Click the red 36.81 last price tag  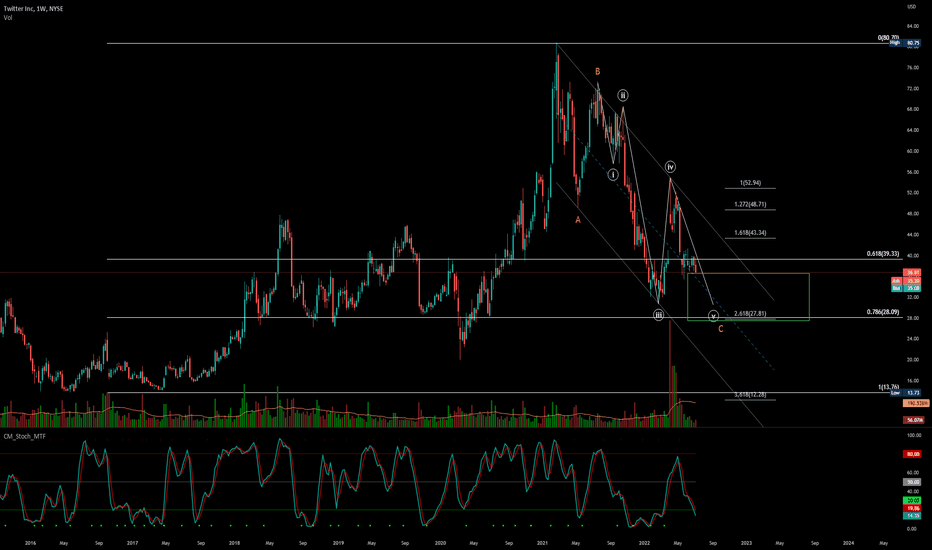(912, 272)
